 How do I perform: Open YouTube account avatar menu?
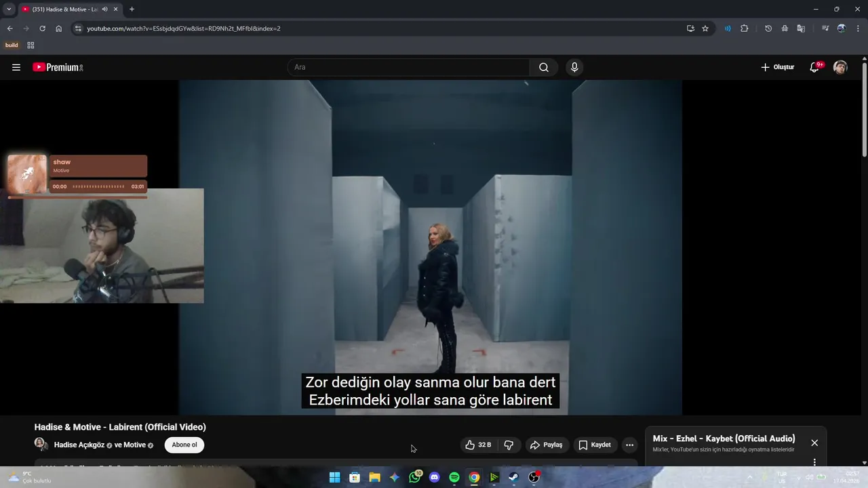[840, 67]
